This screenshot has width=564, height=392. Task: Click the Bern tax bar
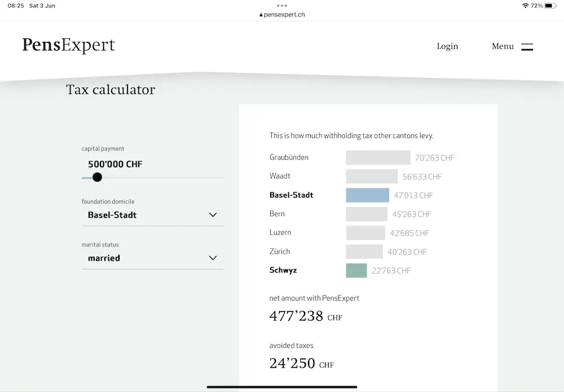pos(367,214)
